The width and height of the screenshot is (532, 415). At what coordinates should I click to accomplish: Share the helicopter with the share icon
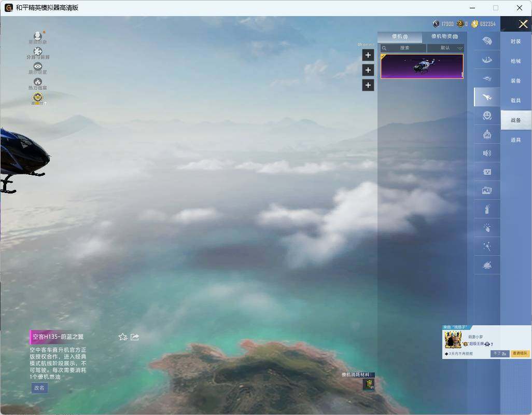point(135,337)
